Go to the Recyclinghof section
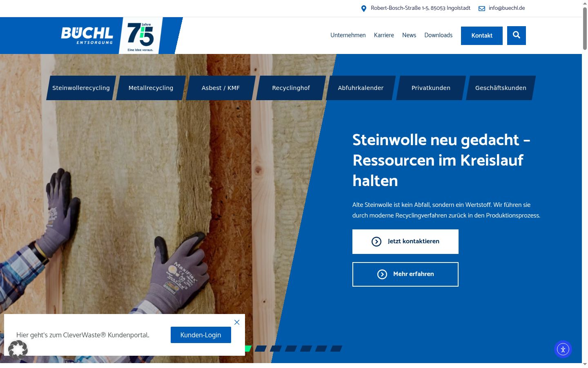 pos(291,88)
